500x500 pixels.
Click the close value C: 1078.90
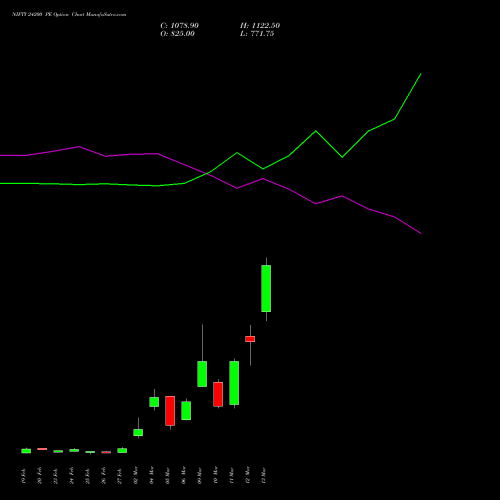point(179,26)
